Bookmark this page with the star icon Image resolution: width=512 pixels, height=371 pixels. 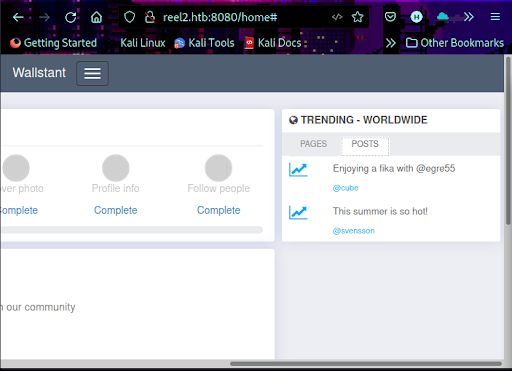358,17
